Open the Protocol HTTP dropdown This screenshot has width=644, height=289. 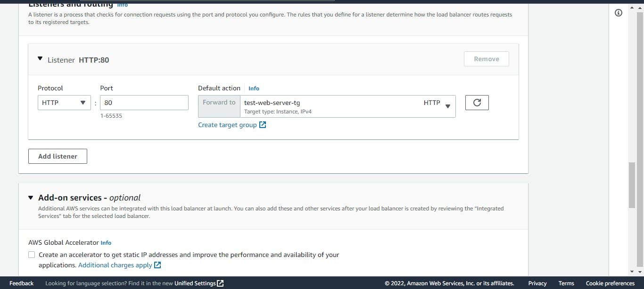64,103
